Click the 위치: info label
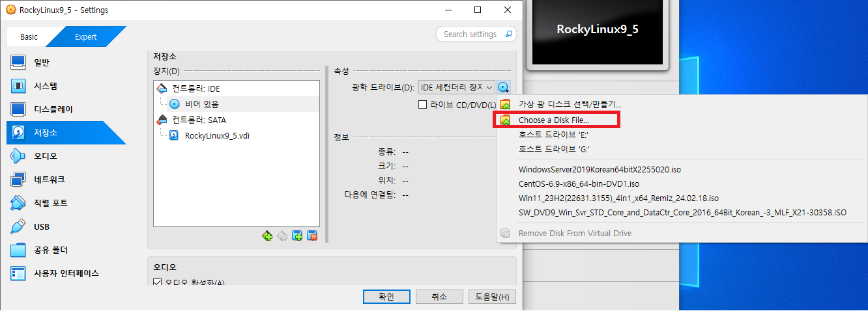 point(386,180)
